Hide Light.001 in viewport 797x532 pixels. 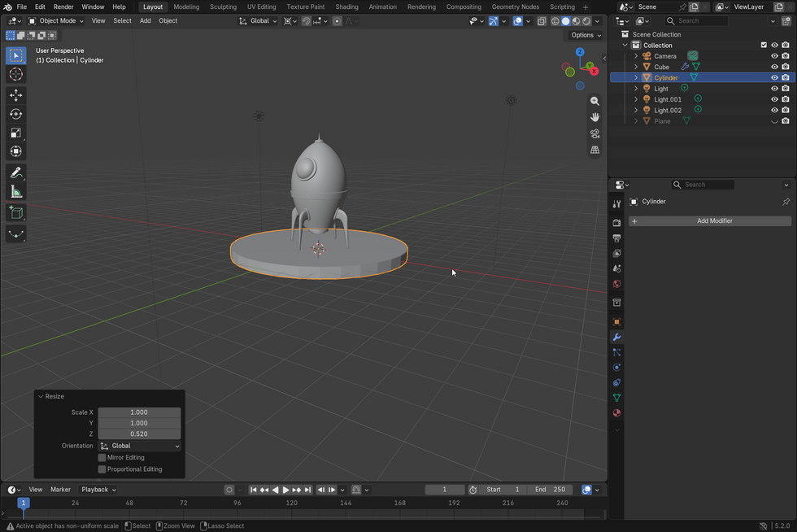[x=774, y=99]
